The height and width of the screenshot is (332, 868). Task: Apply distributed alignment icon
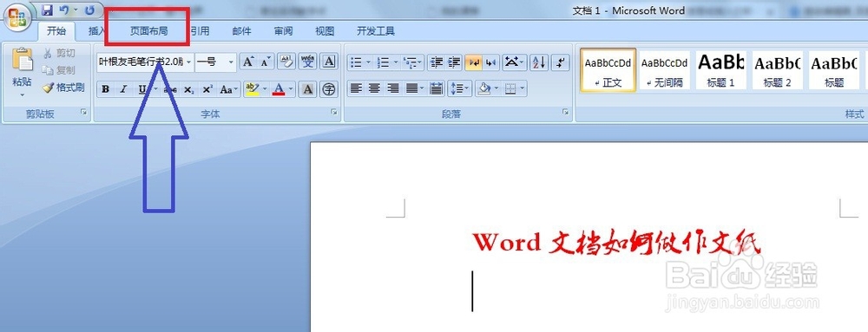(437, 88)
